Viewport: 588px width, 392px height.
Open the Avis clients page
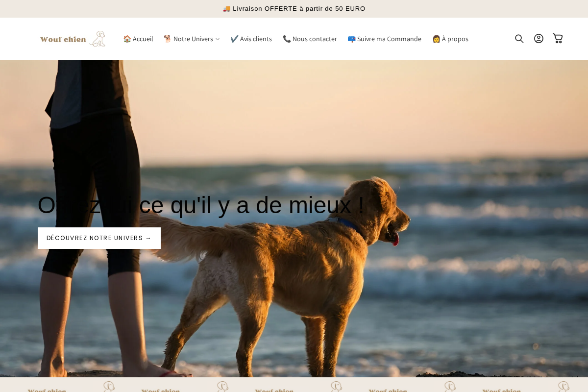click(x=255, y=39)
